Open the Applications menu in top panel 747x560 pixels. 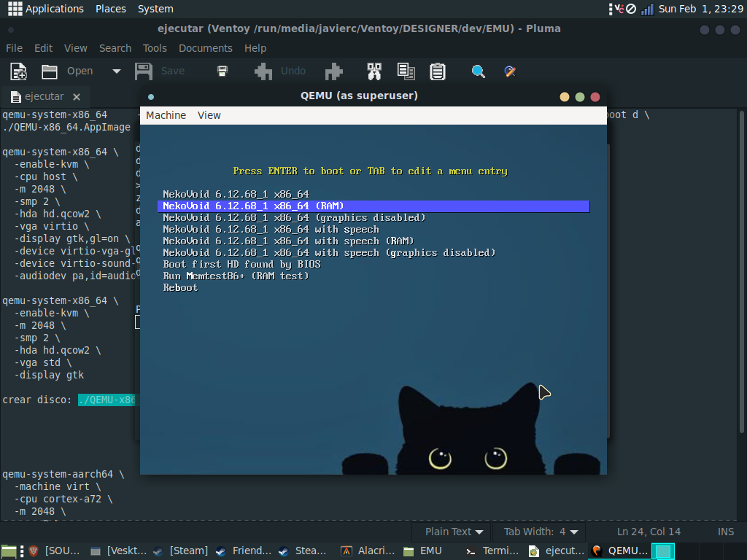(54, 9)
